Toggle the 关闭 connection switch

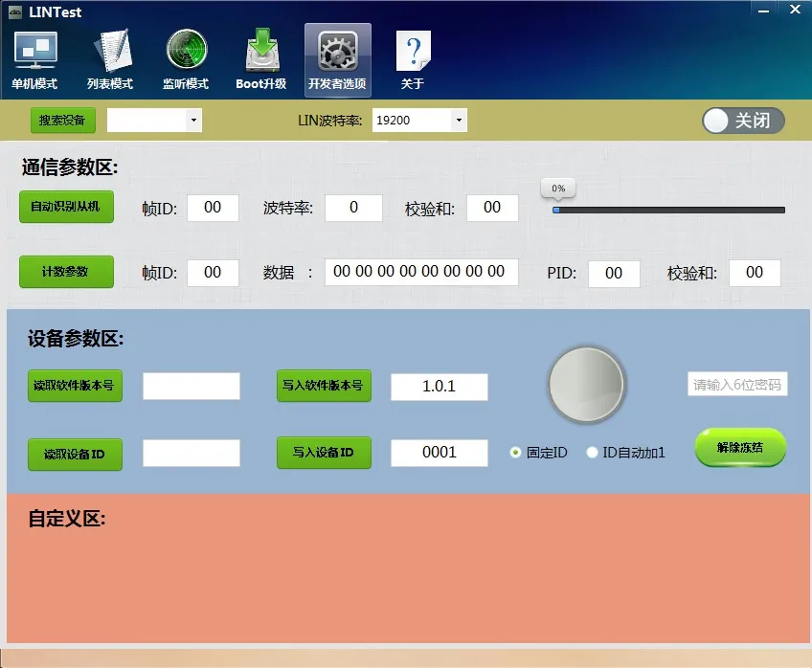[743, 122]
